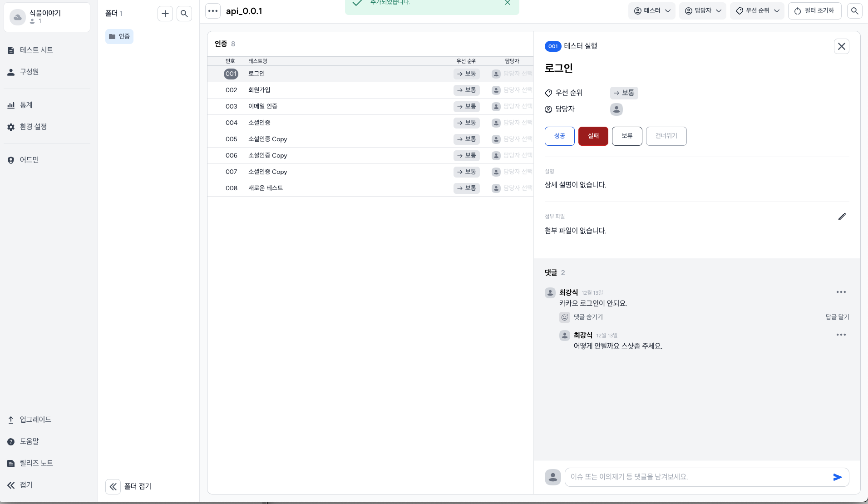Click first commenter 최강식 avatar
Image resolution: width=868 pixels, height=504 pixels.
click(x=550, y=293)
